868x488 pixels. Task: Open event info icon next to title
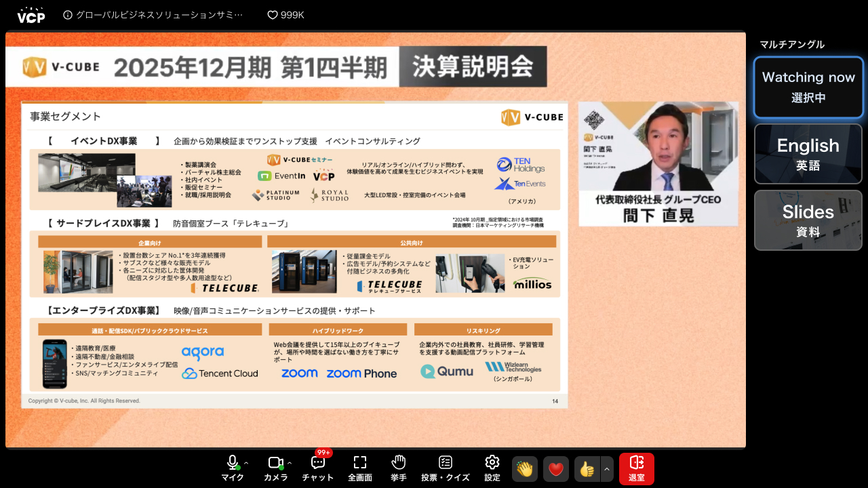click(68, 15)
